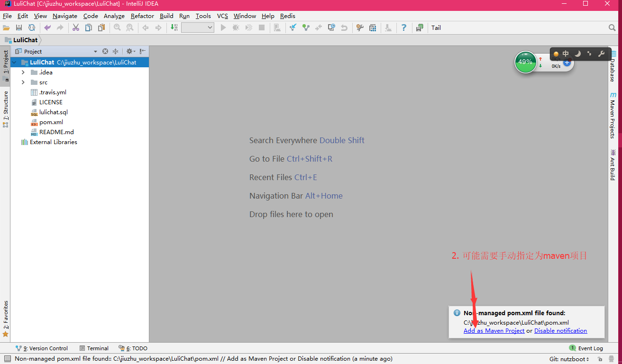Click the Paste clipboard icon
This screenshot has height=364, width=622.
101,28
